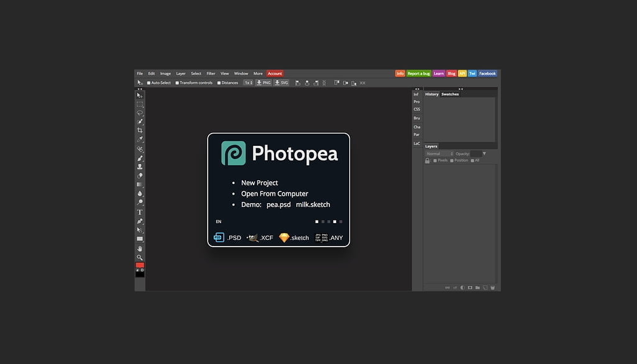Open the Filter menu
This screenshot has height=364, width=637.
211,73
